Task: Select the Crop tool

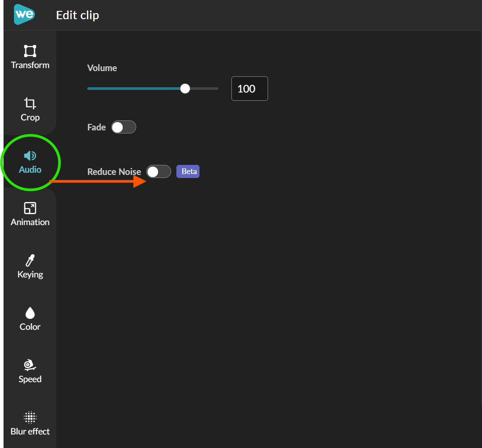Action: 30,109
